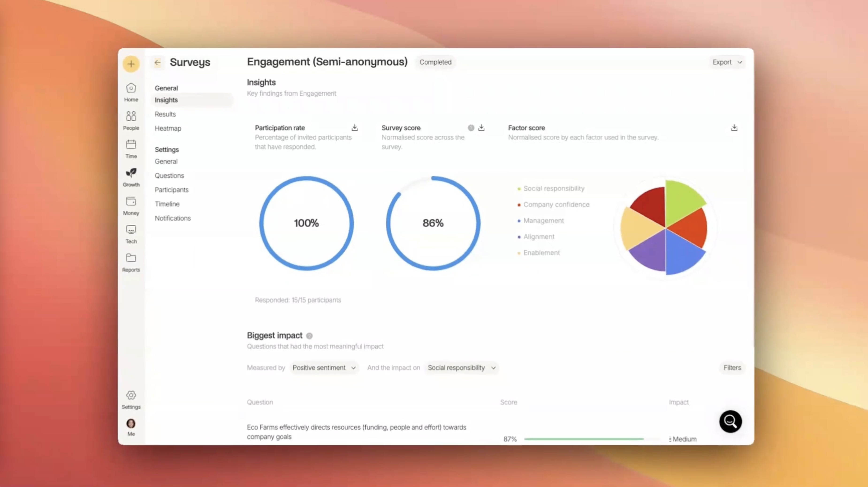Click the Filters button
The height and width of the screenshot is (487, 868).
click(x=732, y=368)
